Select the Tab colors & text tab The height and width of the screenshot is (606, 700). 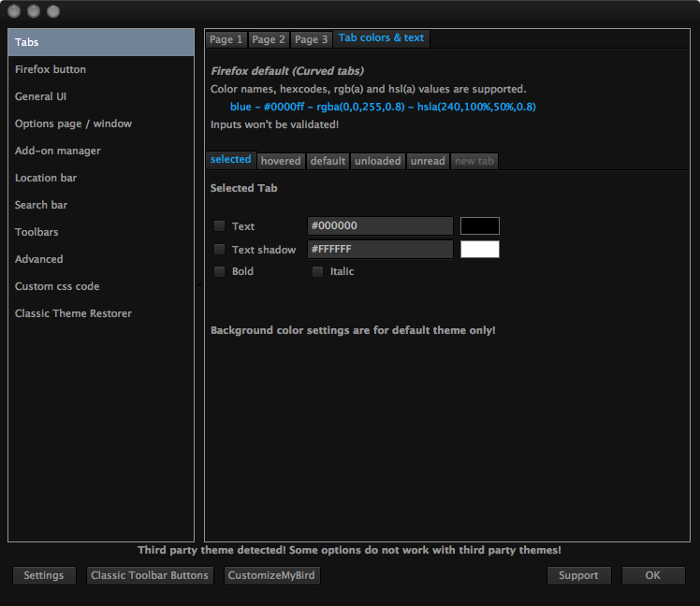click(x=381, y=38)
